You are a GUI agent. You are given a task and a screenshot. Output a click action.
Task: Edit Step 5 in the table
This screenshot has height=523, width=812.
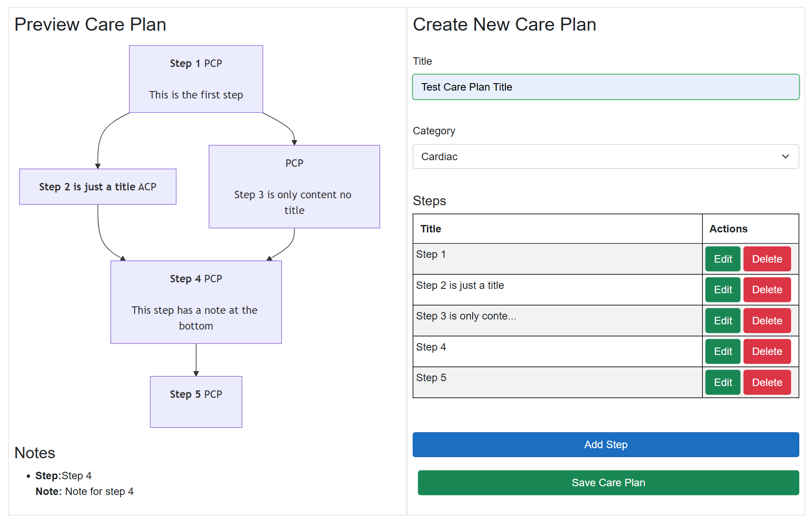pyautogui.click(x=723, y=383)
